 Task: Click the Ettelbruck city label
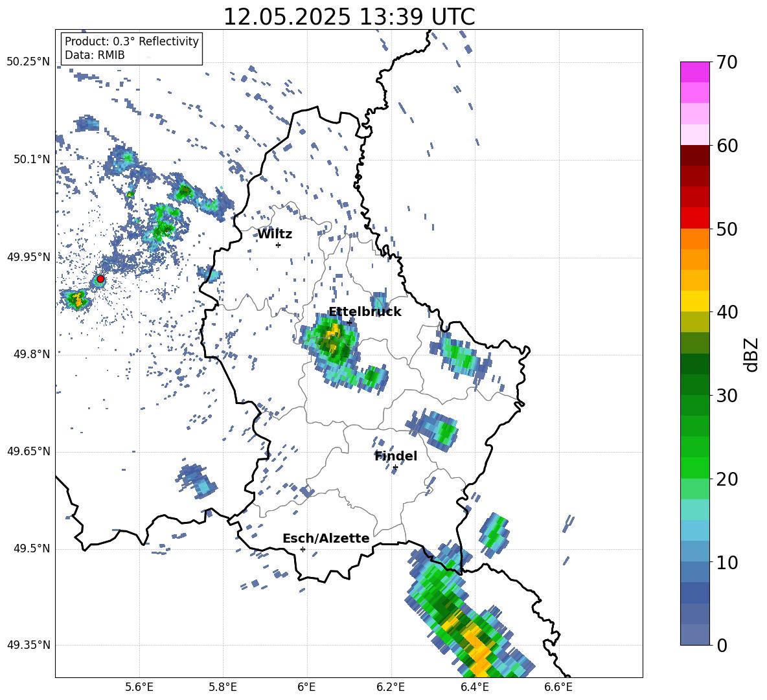365,312
